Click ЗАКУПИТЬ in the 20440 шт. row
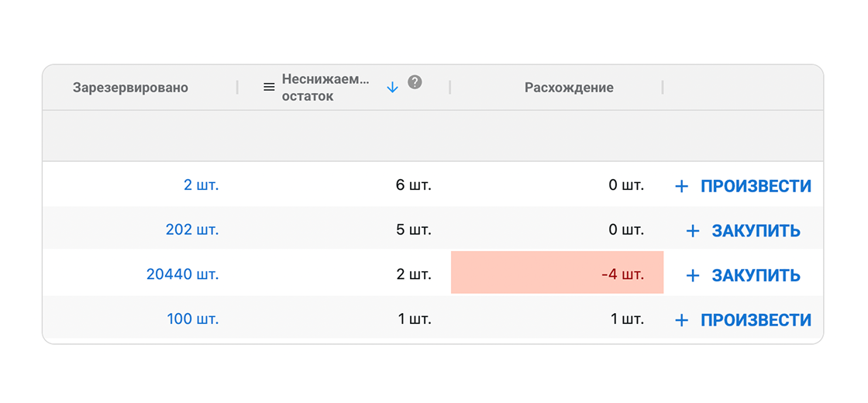This screenshot has height=403, width=868. (x=756, y=276)
